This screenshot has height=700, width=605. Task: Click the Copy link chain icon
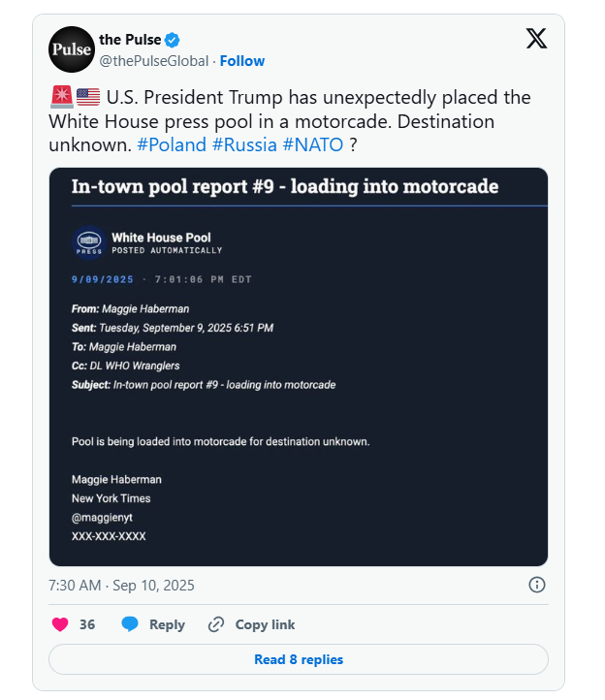[x=216, y=624]
